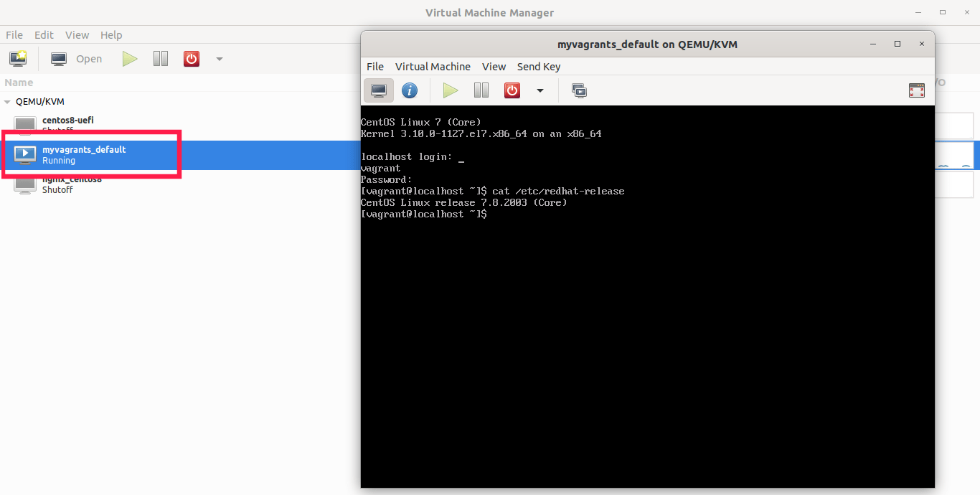Image resolution: width=980 pixels, height=495 pixels.
Task: Pause the guest from the console window toolbar
Action: 481,90
